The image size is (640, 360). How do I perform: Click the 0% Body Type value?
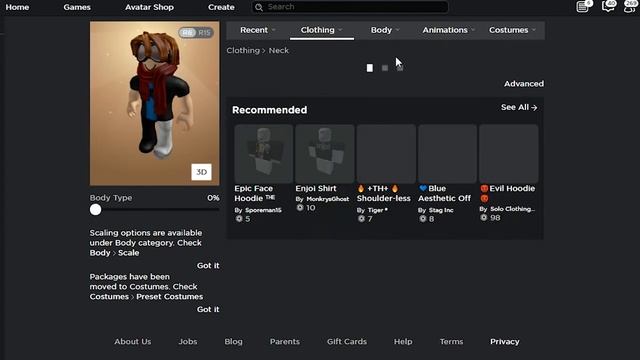[213, 198]
